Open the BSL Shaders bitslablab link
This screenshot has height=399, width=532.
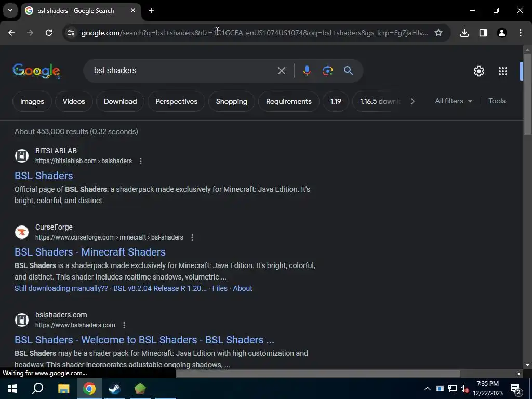point(44,176)
